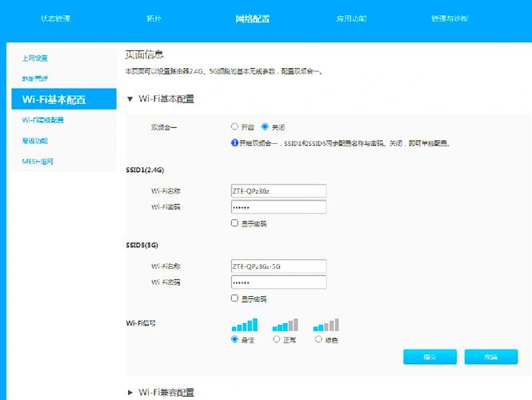Click the 2.4G Wi-Fi名称 field ZTE-QPz36z
532x400 pixels.
point(278,190)
